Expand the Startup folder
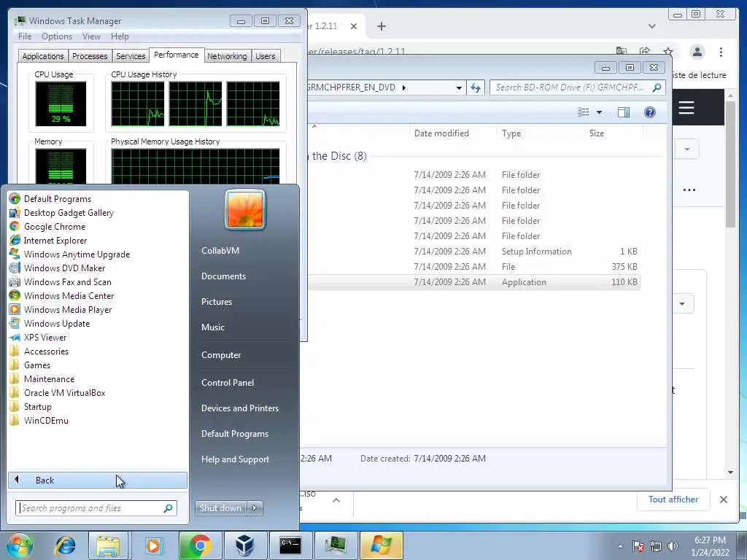Image resolution: width=747 pixels, height=560 pixels. (x=38, y=407)
